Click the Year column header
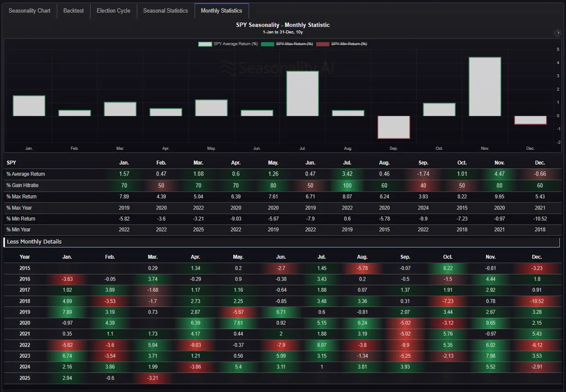The width and height of the screenshot is (566, 392). [x=25, y=257]
